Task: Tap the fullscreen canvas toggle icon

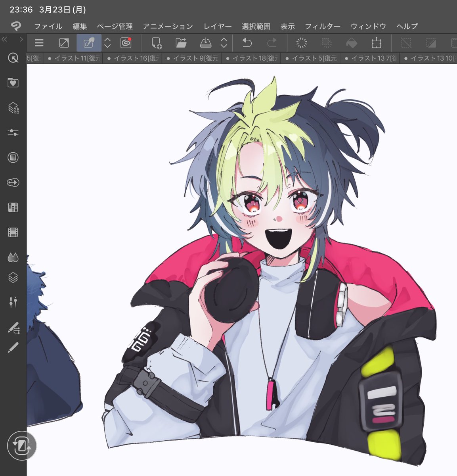Action: coord(64,43)
